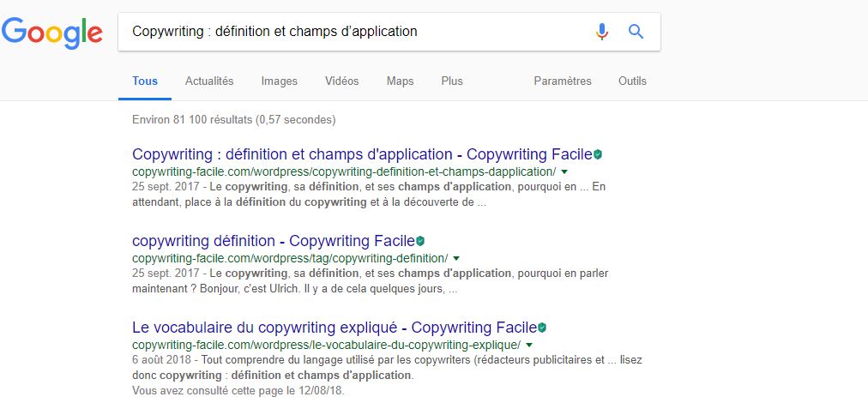
Task: Click shield badge next to 'copywriting définition' result
Action: [x=420, y=242]
